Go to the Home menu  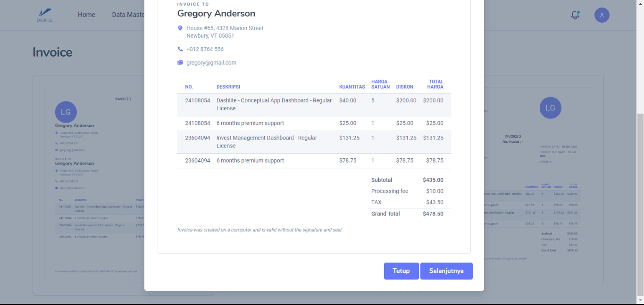(x=86, y=15)
